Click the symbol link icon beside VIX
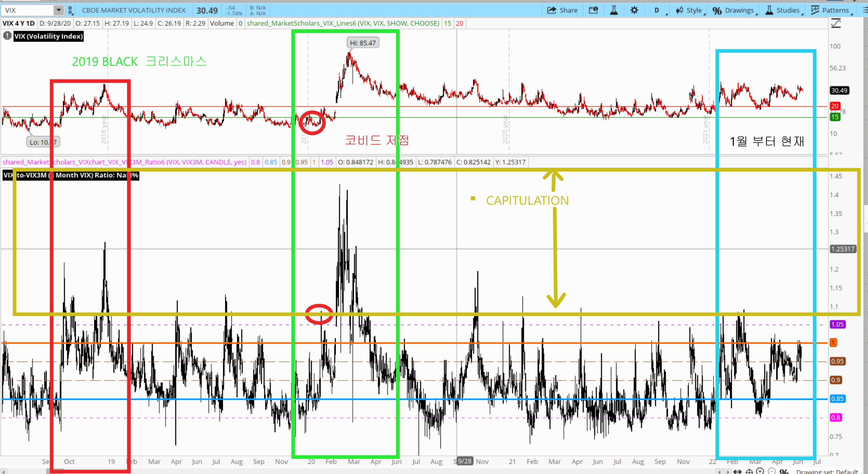 (x=71, y=10)
